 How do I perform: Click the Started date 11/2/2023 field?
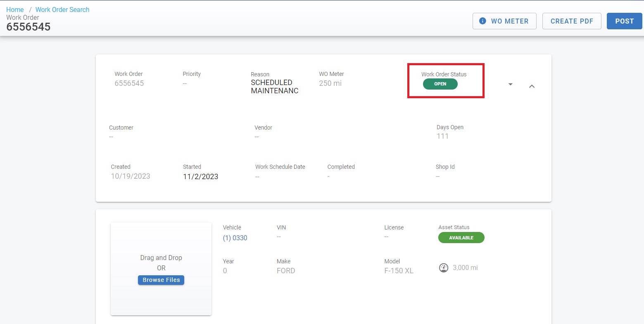[x=201, y=176]
